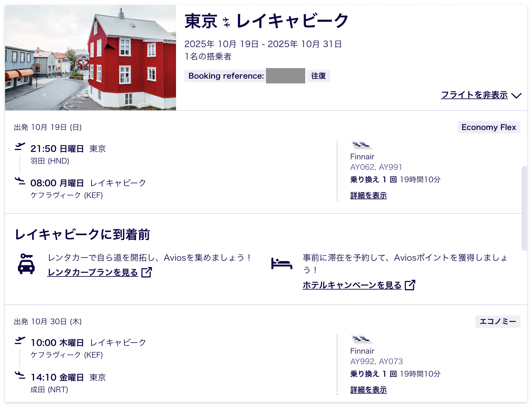Click external link icon beside ホテルキャンペーンを見る
Image resolution: width=532 pixels, height=407 pixels.
tap(410, 285)
